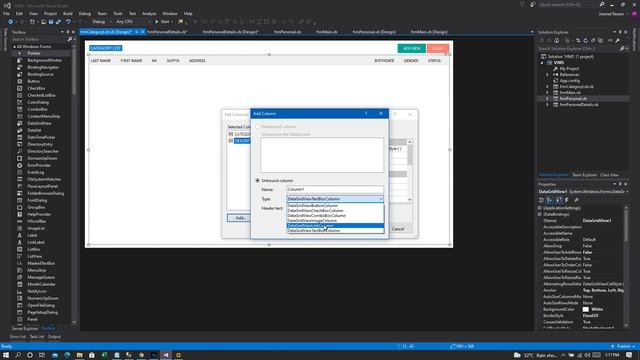Open the Build menu
Image resolution: width=640 pixels, height=360 pixels.
tap(68, 13)
